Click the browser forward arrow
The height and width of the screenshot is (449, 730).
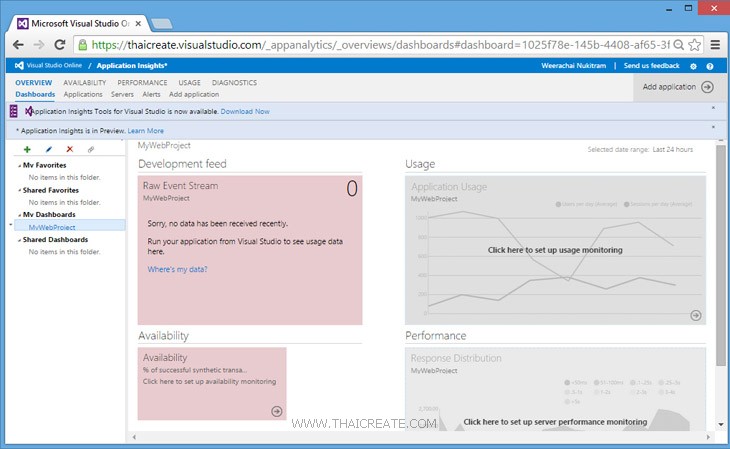39,45
